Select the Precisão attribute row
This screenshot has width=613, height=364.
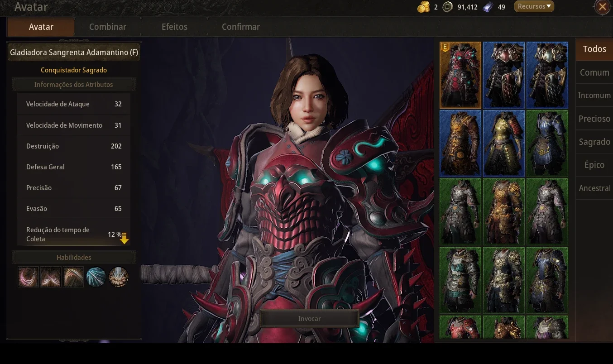(x=74, y=188)
